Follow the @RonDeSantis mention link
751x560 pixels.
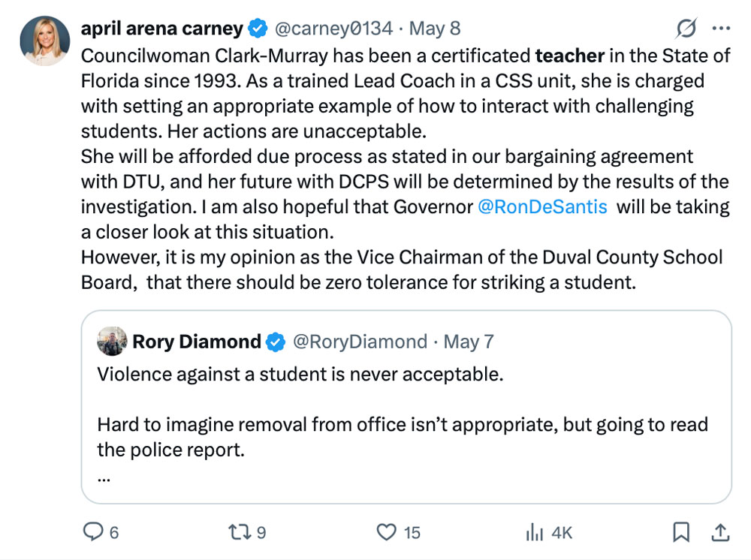(543, 206)
